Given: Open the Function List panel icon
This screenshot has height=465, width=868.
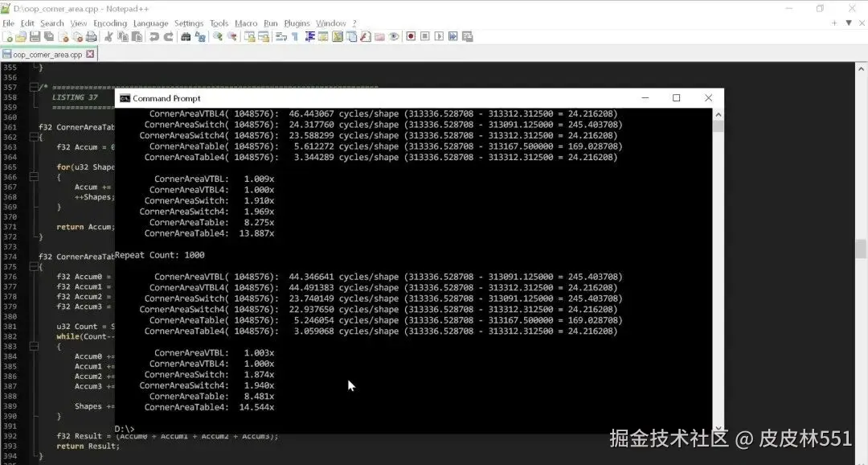Looking at the screenshot, I should tap(366, 36).
